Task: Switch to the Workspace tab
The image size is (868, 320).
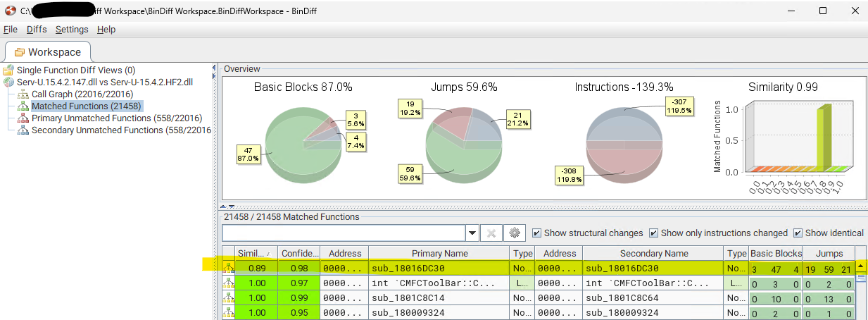Action: tap(48, 52)
